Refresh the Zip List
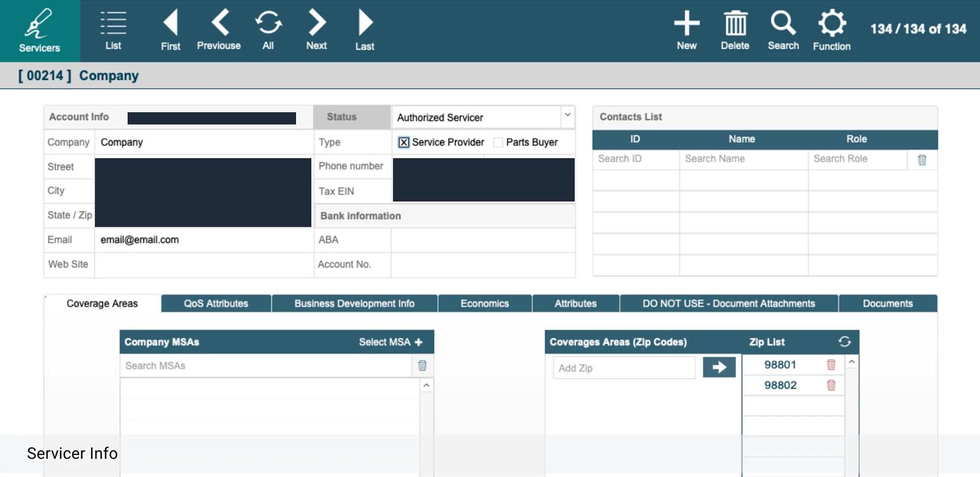The image size is (980, 477). pyautogui.click(x=845, y=341)
